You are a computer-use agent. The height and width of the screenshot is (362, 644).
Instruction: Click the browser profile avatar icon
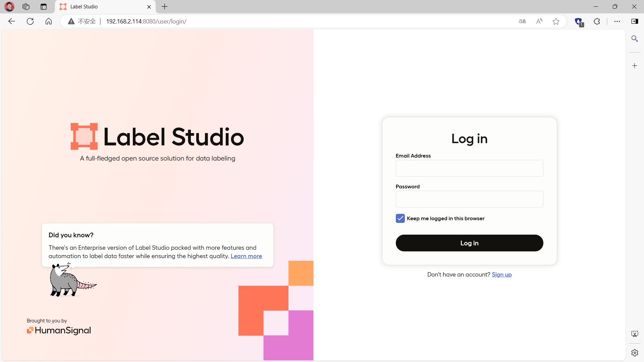(9, 6)
